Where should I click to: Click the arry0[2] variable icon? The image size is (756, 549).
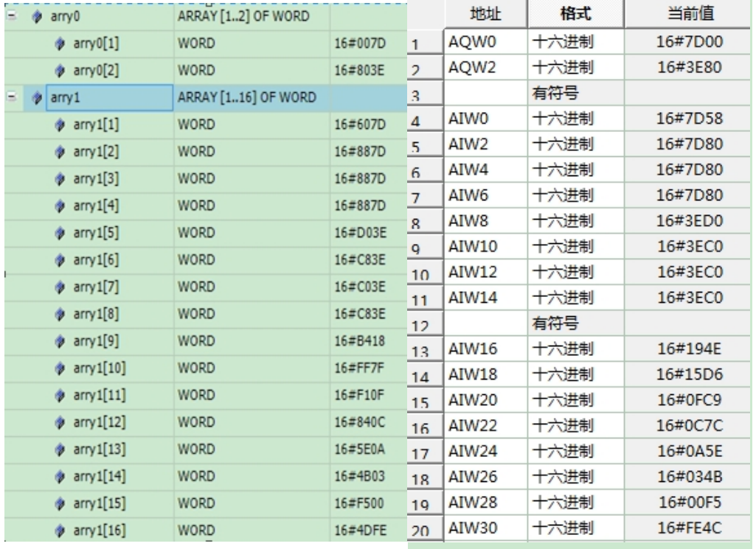click(x=60, y=71)
